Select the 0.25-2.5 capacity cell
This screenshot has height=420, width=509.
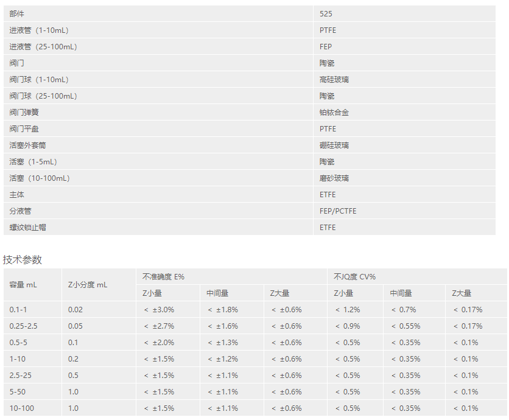click(24, 326)
